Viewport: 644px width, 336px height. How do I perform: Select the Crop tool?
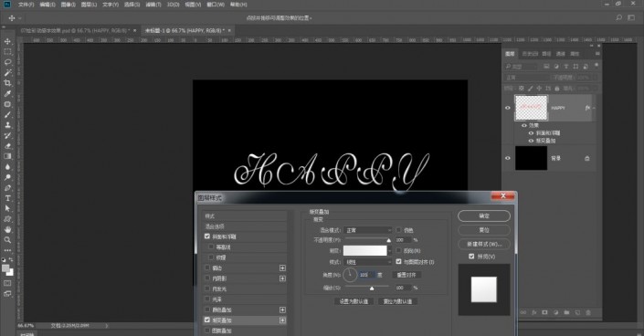pyautogui.click(x=7, y=83)
